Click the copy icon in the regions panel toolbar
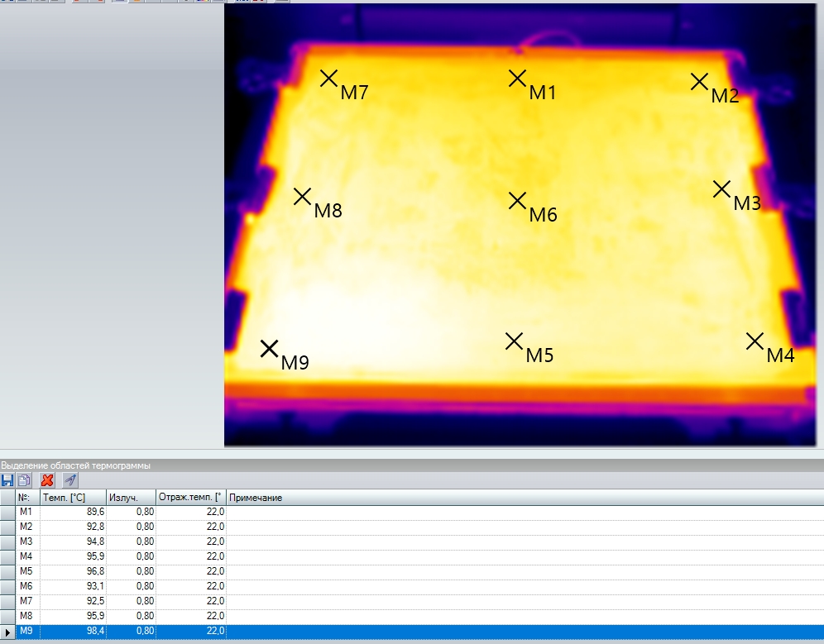Viewport: 824px width, 644px height. (24, 480)
